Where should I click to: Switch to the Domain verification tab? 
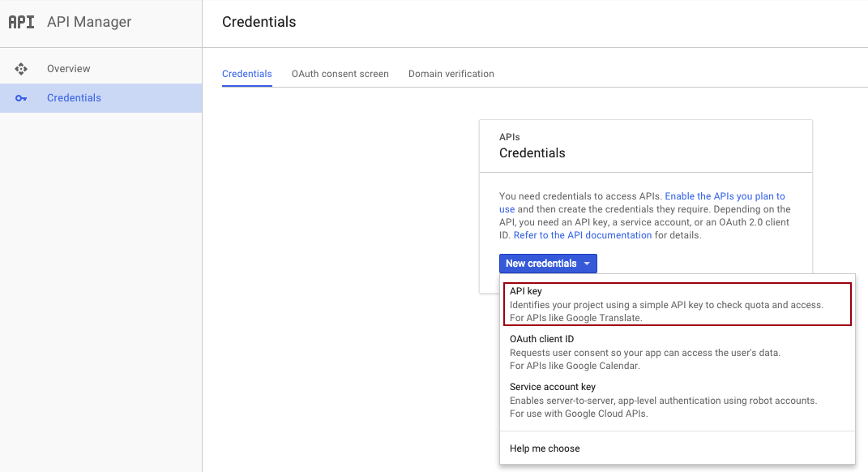click(x=451, y=74)
